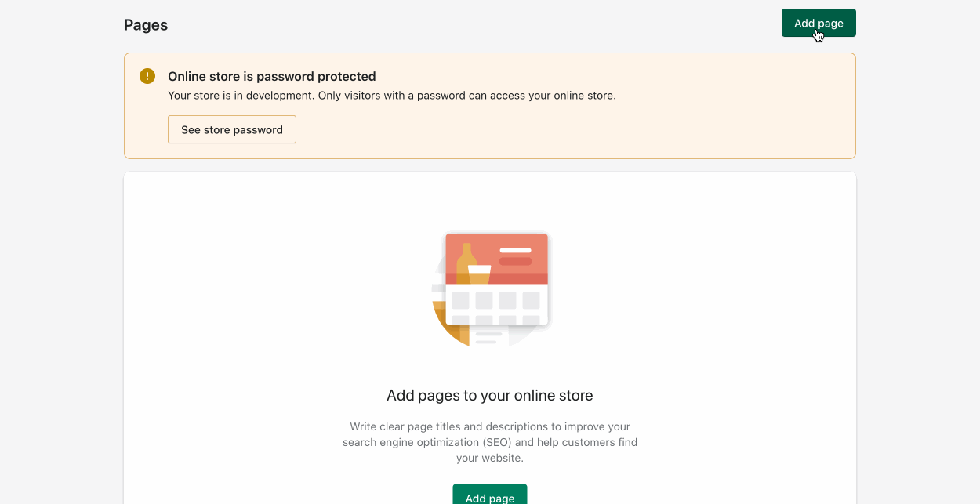Click the bottle graphic in the illustration

[466, 257]
